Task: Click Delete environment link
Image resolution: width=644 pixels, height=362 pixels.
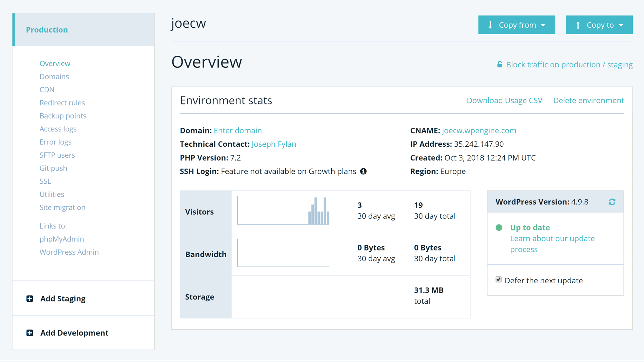Action: tap(589, 101)
